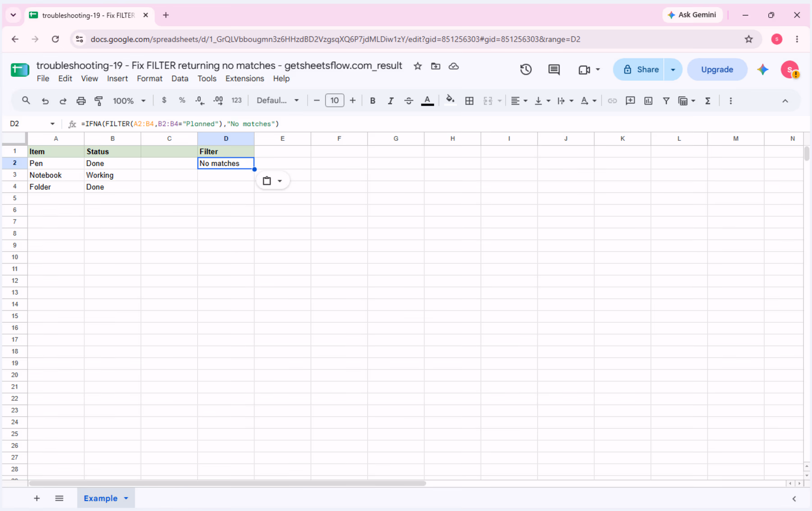Create a filter with funnel icon

[666, 101]
